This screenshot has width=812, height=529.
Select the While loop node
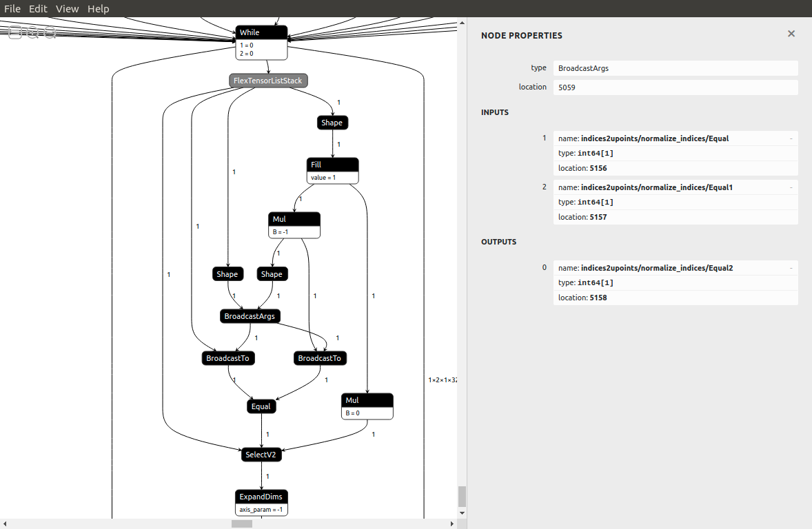point(261,32)
